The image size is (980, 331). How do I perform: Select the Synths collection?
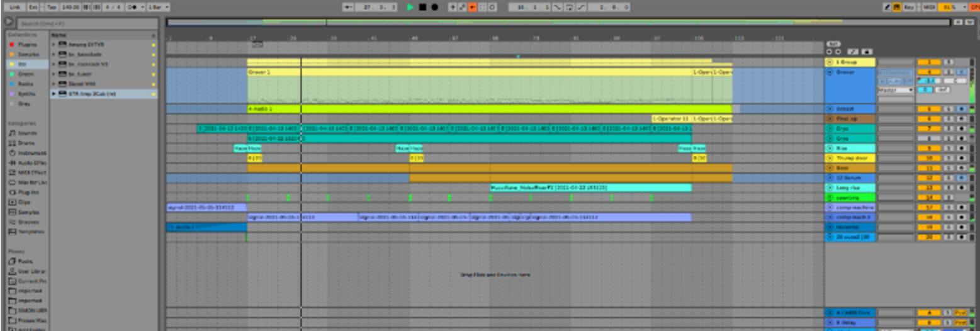27,93
